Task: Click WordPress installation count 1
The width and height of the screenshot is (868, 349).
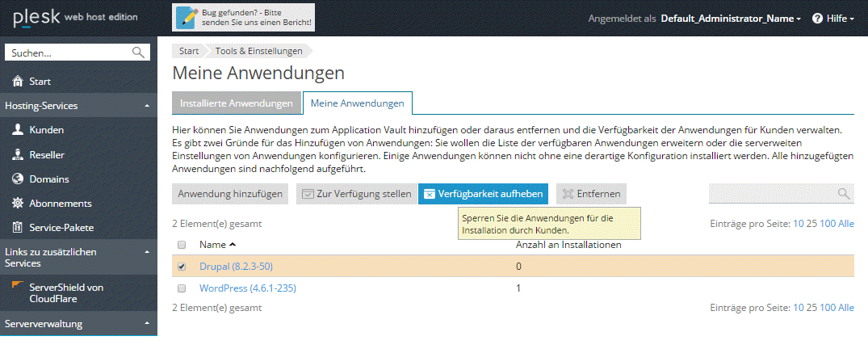Action: [x=518, y=288]
